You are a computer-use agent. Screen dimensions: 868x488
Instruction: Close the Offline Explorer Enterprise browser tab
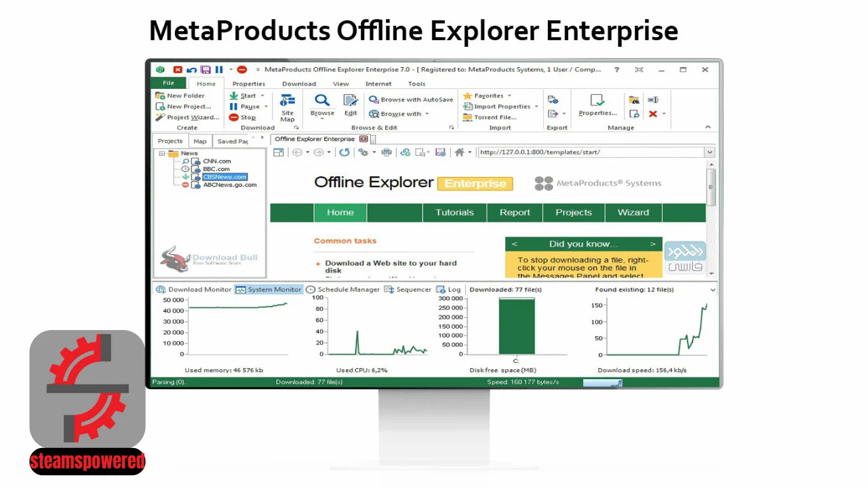click(x=363, y=139)
